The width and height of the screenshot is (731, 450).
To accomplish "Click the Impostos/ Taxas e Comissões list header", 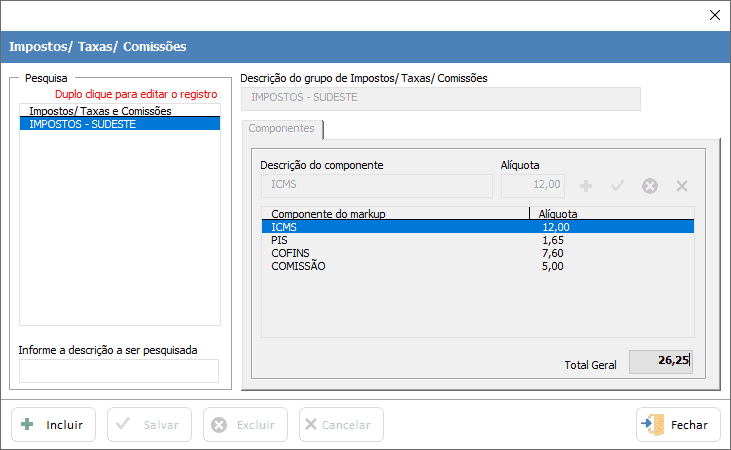I will coord(120,111).
